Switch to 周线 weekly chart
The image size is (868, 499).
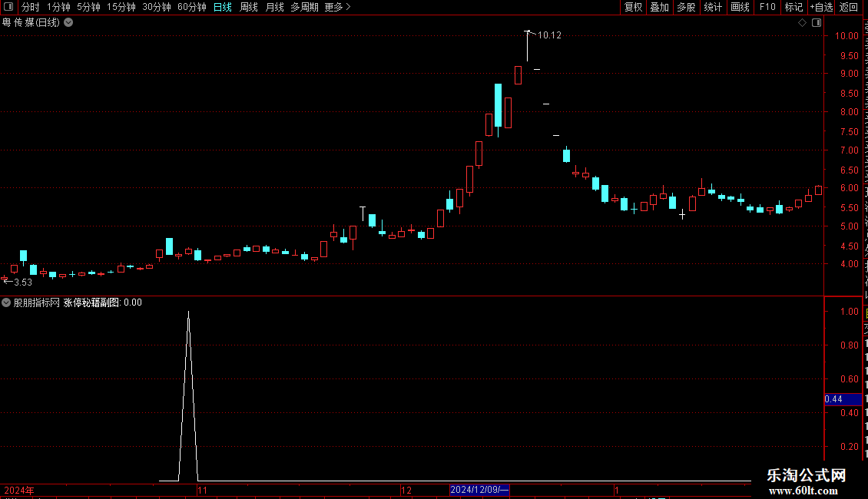[249, 7]
